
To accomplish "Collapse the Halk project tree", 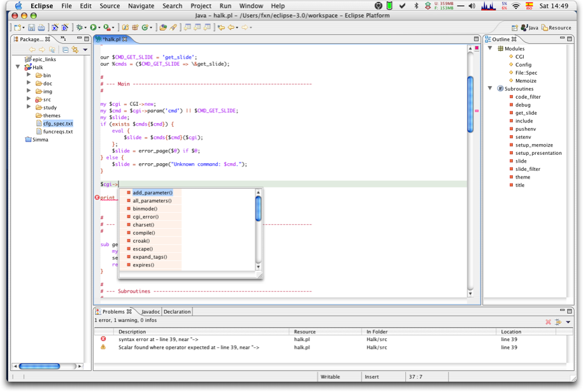I will click(x=18, y=67).
